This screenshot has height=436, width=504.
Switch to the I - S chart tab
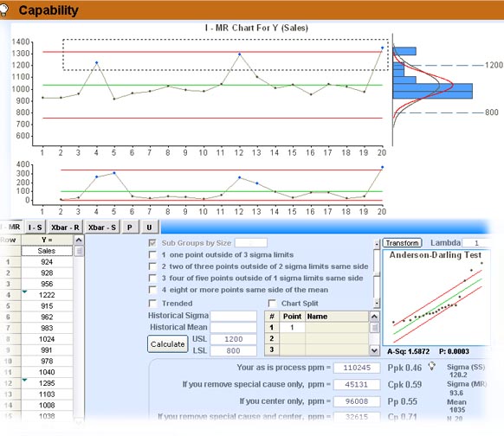click(35, 228)
